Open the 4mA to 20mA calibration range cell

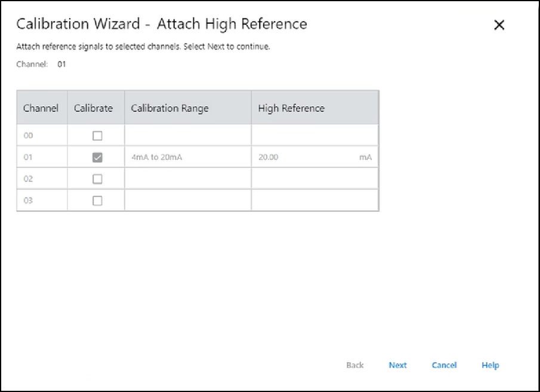coord(154,158)
